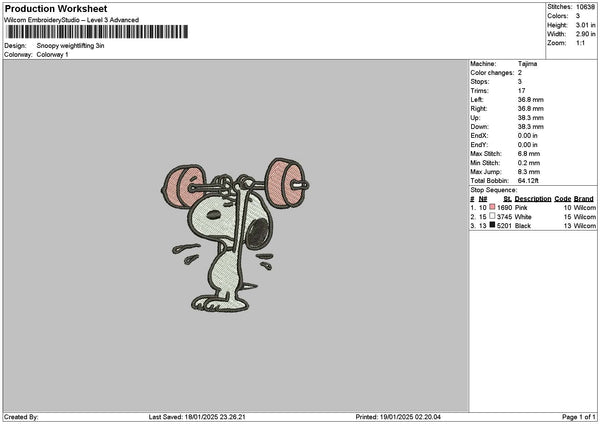
Task: Click the Stitches value 10638
Action: (585, 7)
